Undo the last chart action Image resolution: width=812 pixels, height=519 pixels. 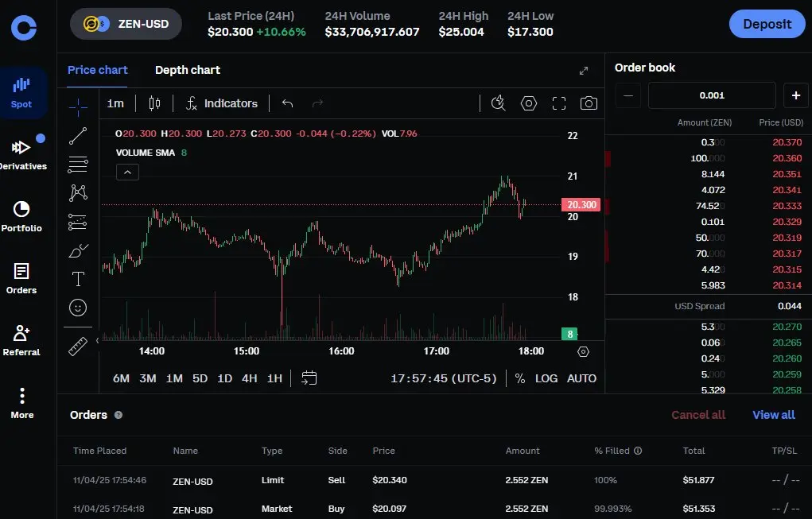287,103
